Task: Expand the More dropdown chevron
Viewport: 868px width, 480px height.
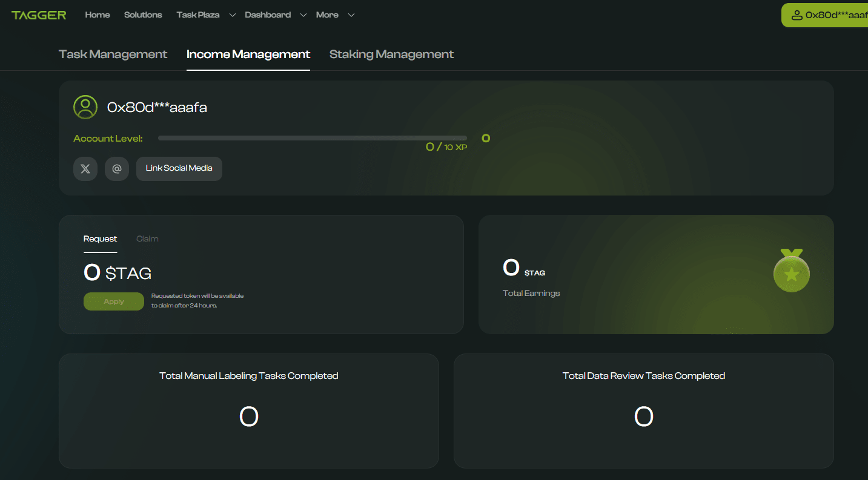Action: click(x=351, y=15)
